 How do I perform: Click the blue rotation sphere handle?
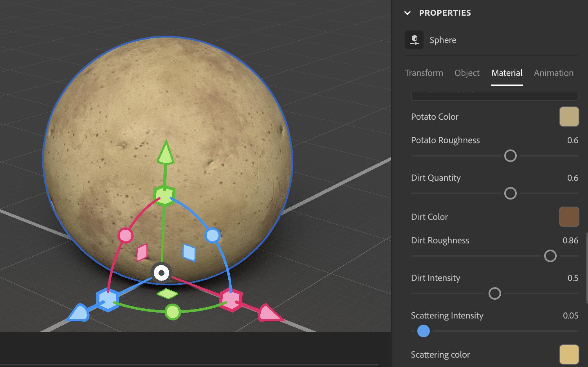(x=213, y=235)
